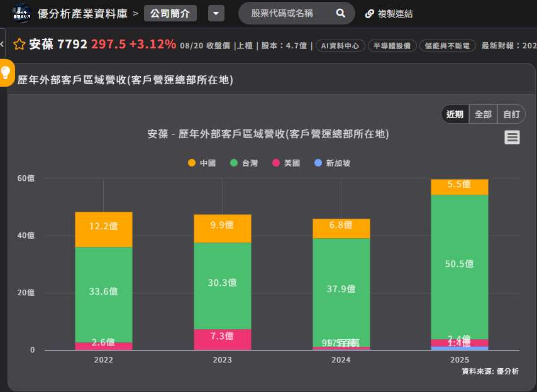
Task: Open the 半導體設備 tag
Action: coord(392,45)
